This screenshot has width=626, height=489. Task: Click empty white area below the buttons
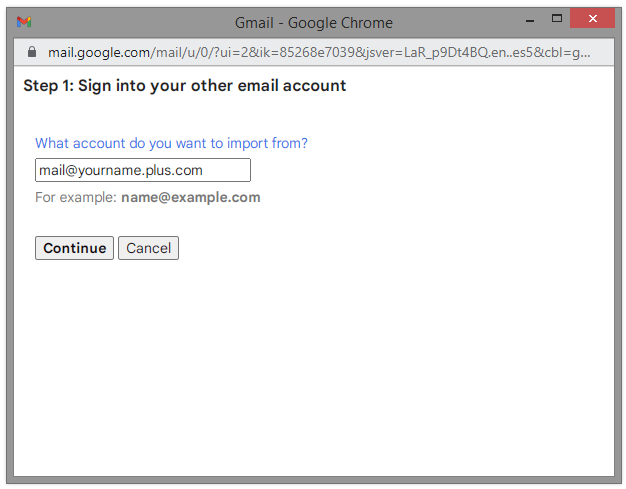(314, 359)
